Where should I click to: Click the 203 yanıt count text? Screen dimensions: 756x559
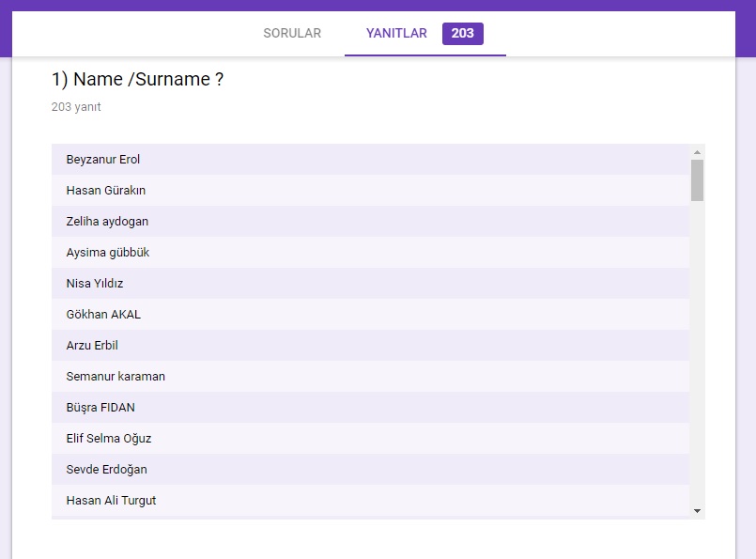tap(76, 107)
